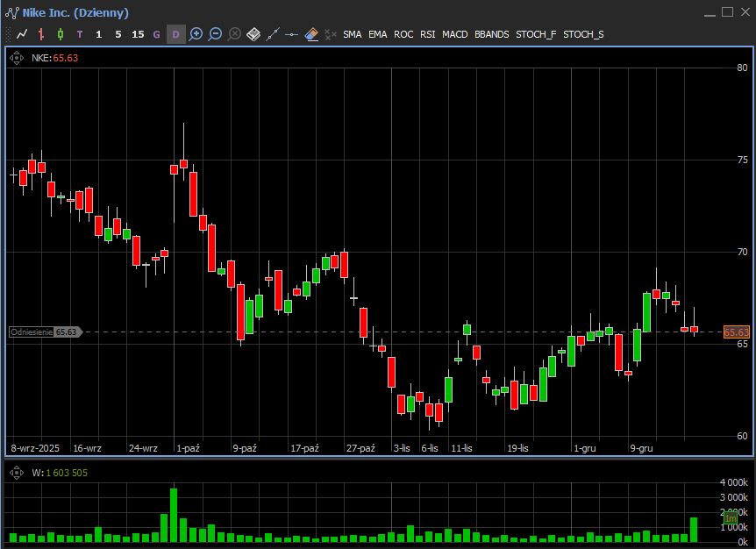This screenshot has height=549, width=756.
Task: Add the BBANDS indicator
Action: point(491,34)
